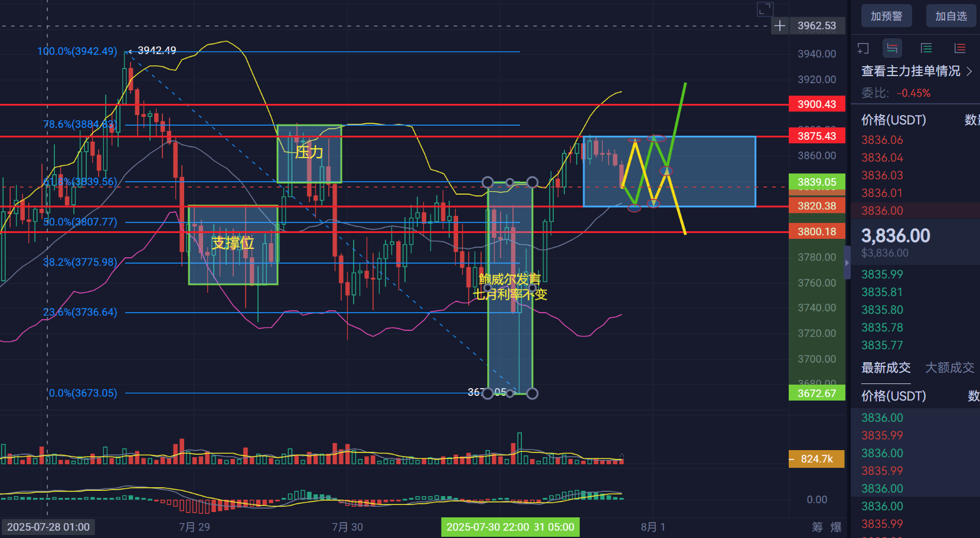Image resolution: width=980 pixels, height=538 pixels.
Task: Select the 3820.38 red price line label
Action: click(817, 206)
